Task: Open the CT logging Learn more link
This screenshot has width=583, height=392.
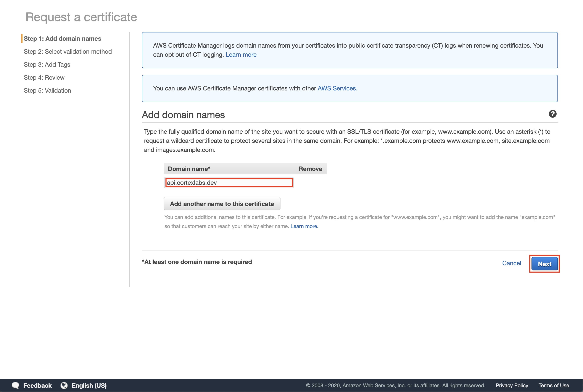Action: [x=241, y=55]
